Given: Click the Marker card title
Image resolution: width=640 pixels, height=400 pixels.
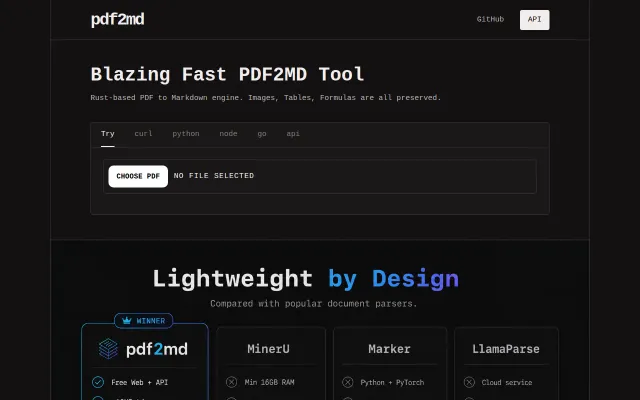Looking at the screenshot, I should pyautogui.click(x=389, y=349).
